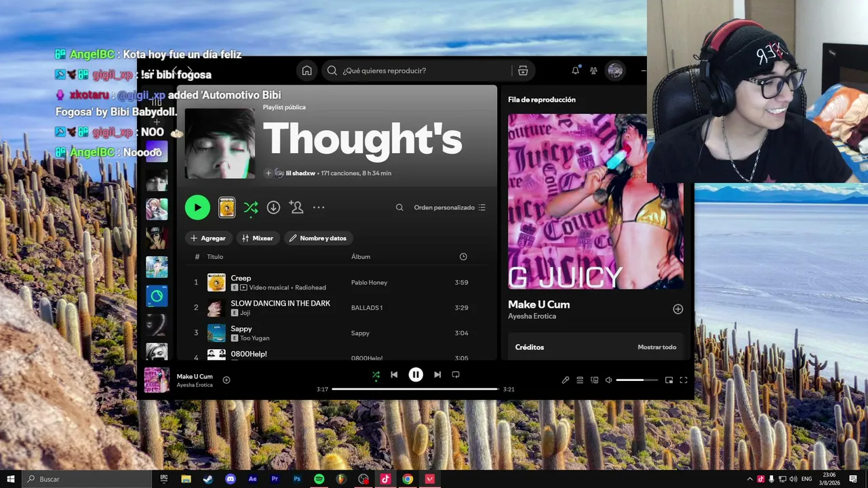Pause the current song
This screenshot has width=868, height=488.
coord(416,374)
